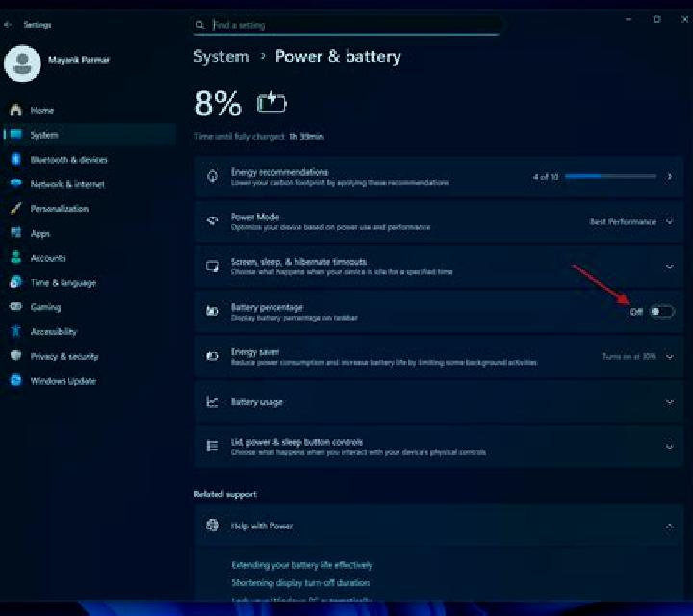The height and width of the screenshot is (616, 693).
Task: Click the Network & internet icon
Action: (16, 183)
